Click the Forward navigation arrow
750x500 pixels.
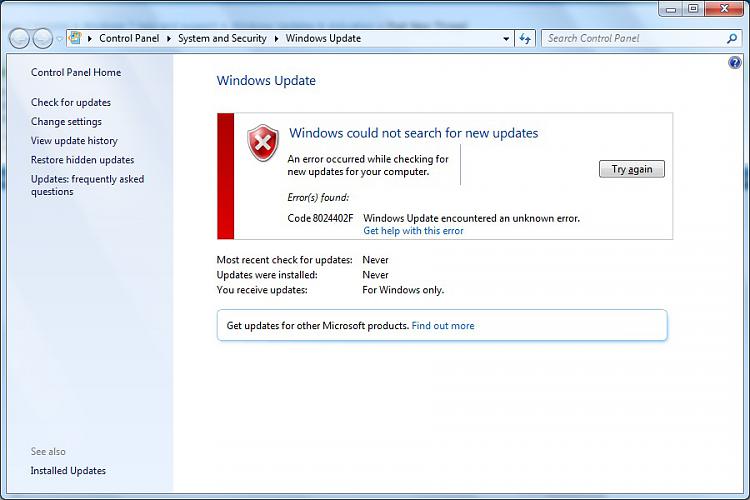pos(42,38)
